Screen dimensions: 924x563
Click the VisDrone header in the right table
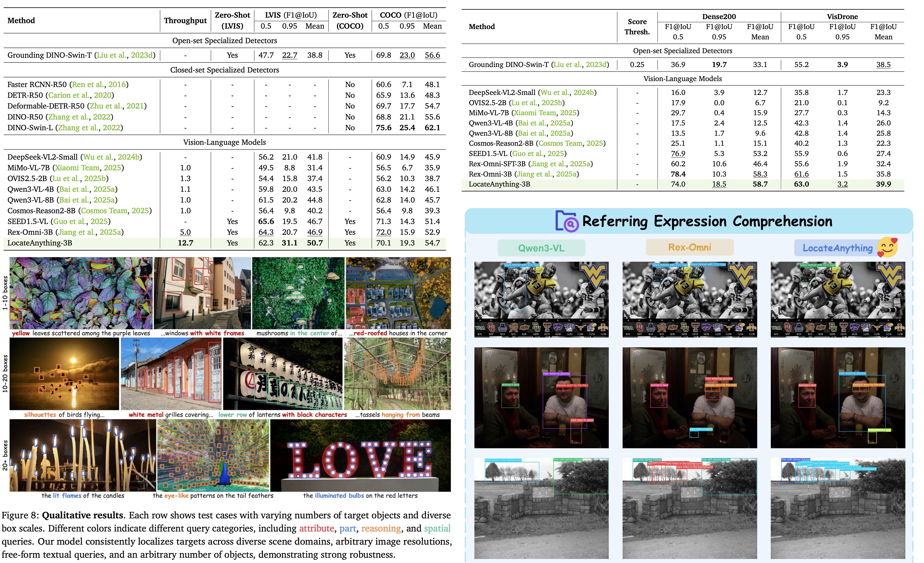[x=842, y=16]
